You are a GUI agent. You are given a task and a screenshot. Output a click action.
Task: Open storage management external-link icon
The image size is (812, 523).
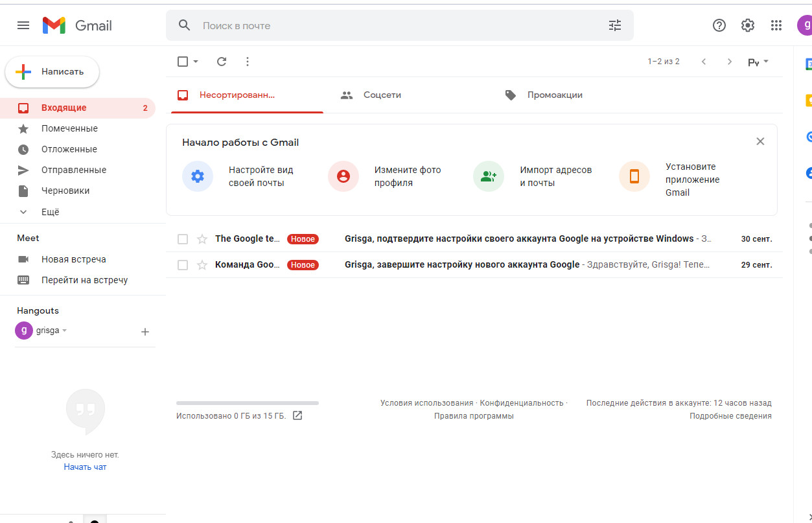pos(297,415)
